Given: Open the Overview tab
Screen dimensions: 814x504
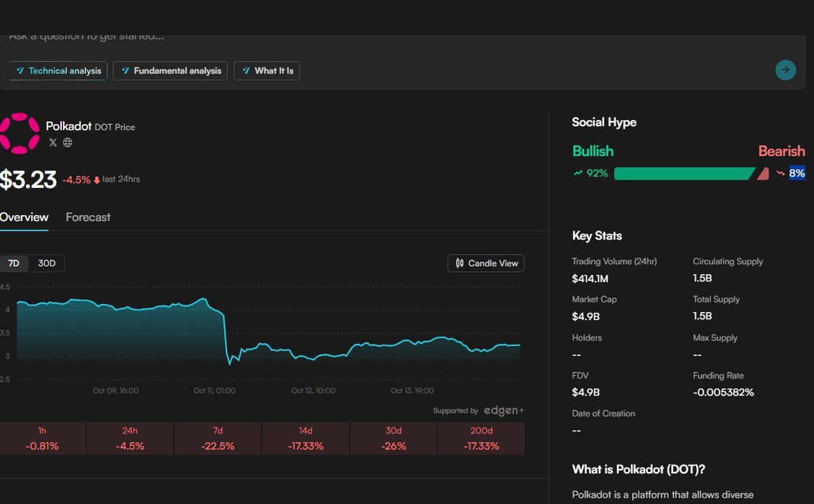Looking at the screenshot, I should [24, 217].
